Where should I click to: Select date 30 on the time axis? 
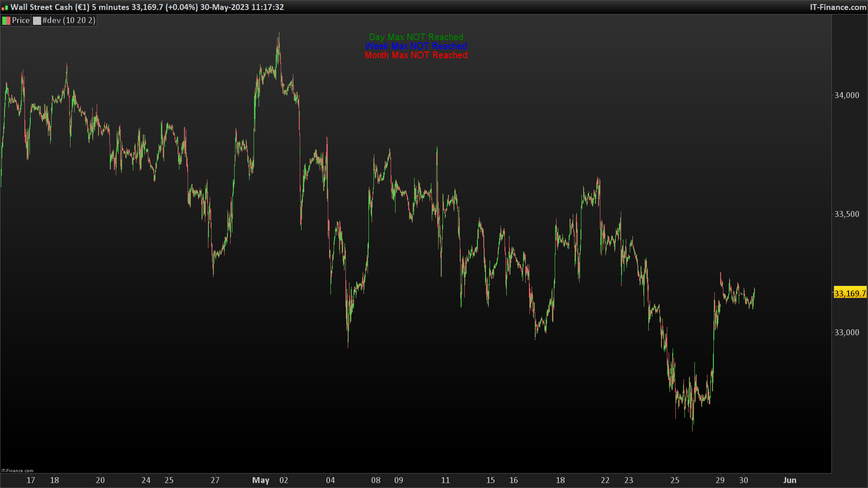pyautogui.click(x=743, y=480)
